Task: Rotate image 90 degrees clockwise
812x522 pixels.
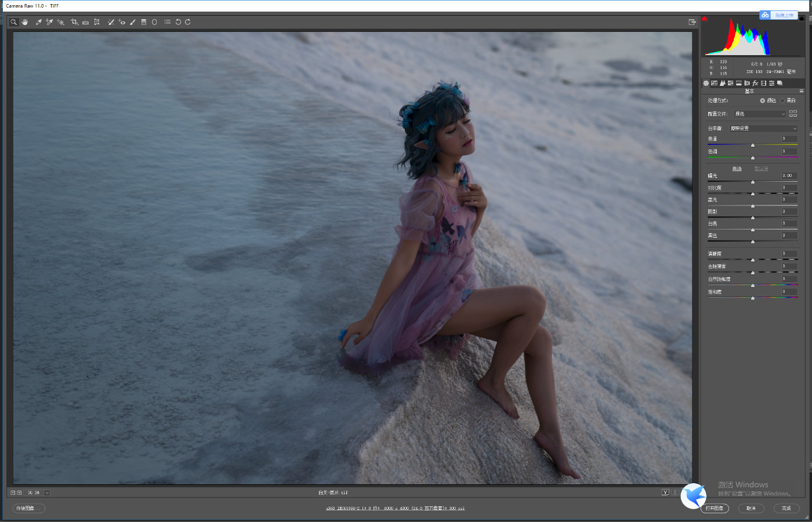Action: (x=188, y=22)
